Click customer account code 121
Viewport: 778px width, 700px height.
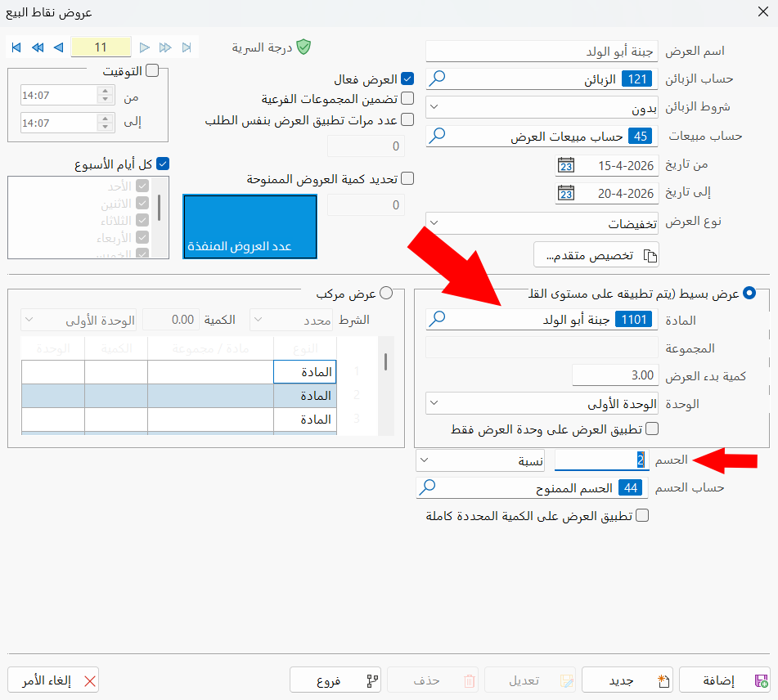point(636,79)
